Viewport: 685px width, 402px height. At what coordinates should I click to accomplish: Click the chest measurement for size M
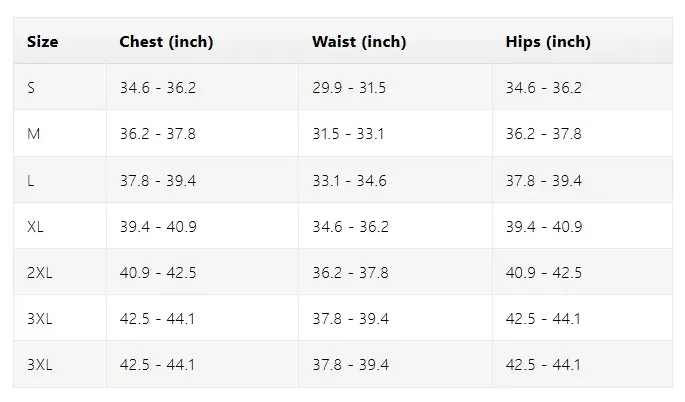tap(158, 134)
